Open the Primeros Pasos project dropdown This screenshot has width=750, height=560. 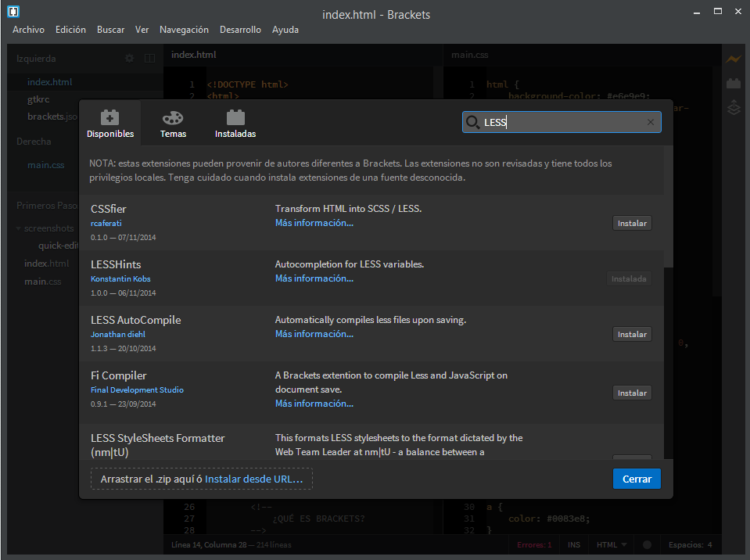click(46, 206)
